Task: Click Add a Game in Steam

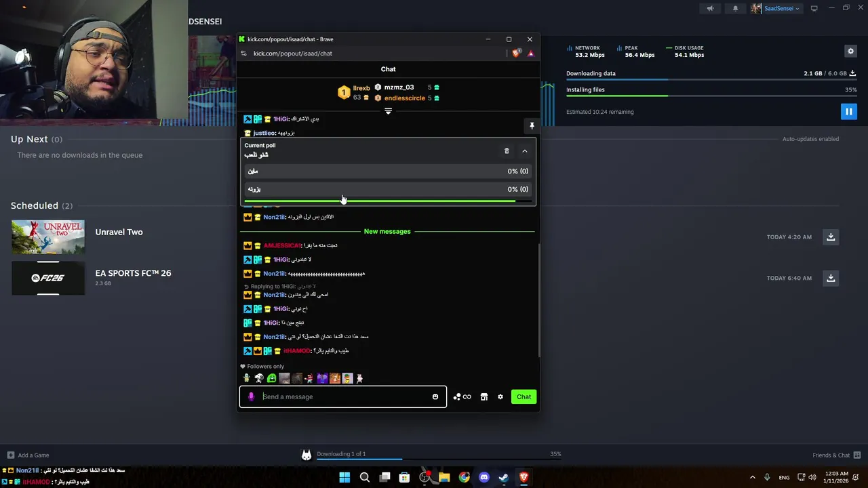Action: pos(28,455)
